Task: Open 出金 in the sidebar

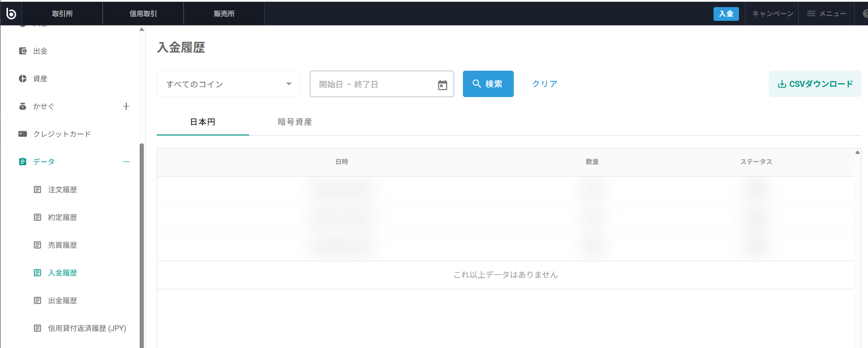Action: [40, 51]
